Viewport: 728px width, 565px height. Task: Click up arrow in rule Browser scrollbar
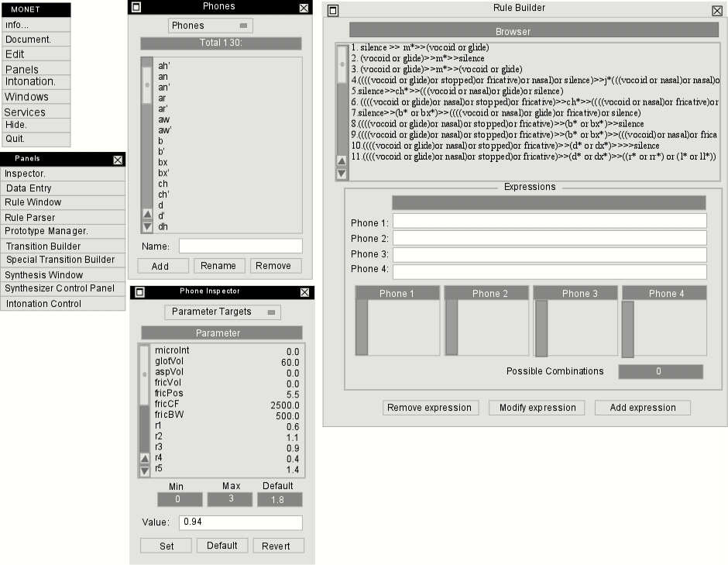[x=342, y=161]
